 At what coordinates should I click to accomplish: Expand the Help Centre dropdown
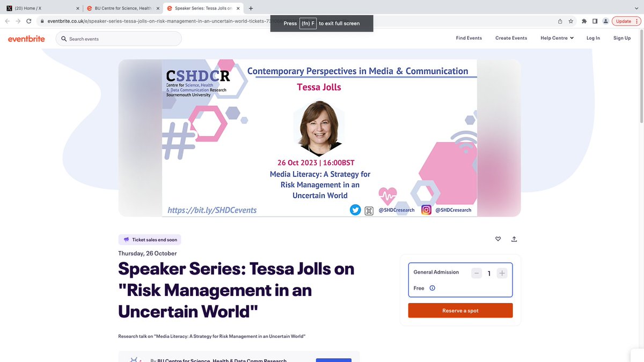click(557, 38)
